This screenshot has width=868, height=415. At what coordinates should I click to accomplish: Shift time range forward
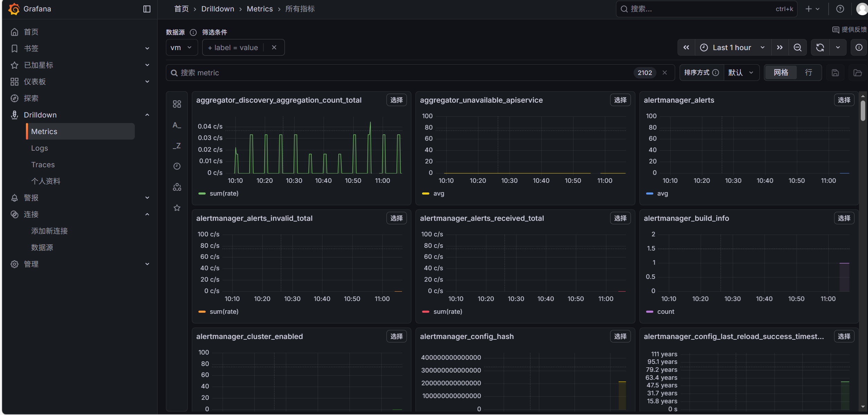[x=780, y=48]
